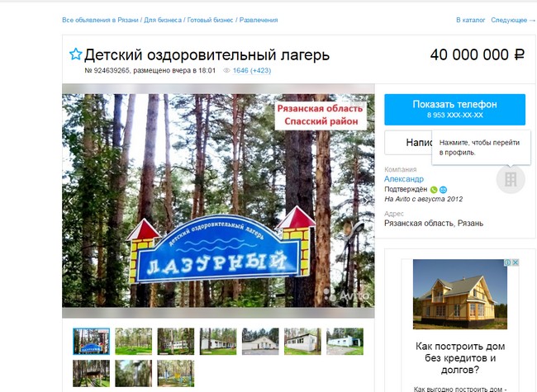Select second thumbnail in second row
The image size is (537, 392).
134,373
